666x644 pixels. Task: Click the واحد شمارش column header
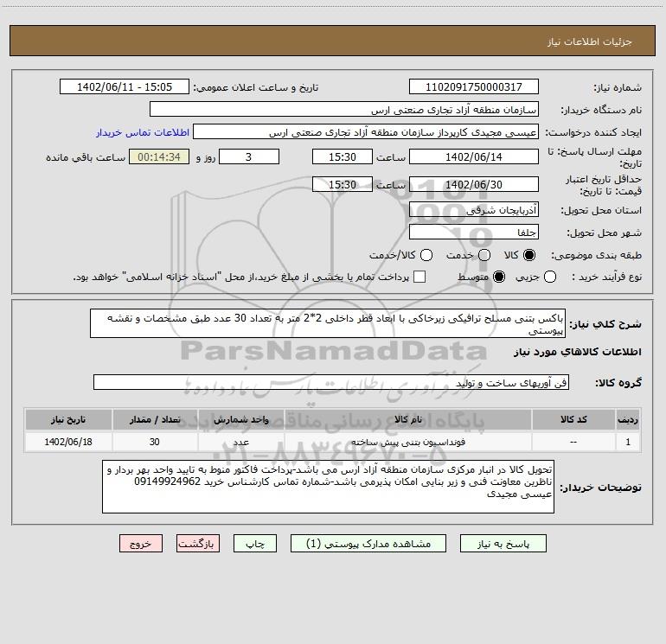(240, 419)
